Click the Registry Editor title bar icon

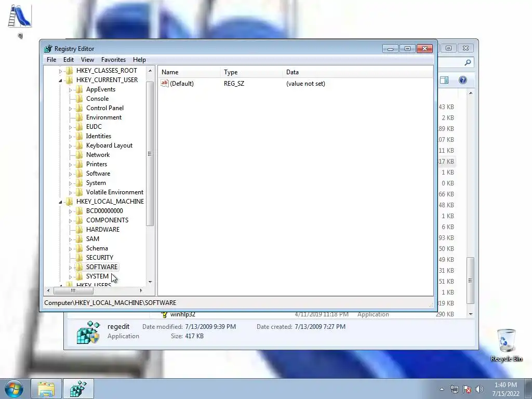tap(48, 48)
